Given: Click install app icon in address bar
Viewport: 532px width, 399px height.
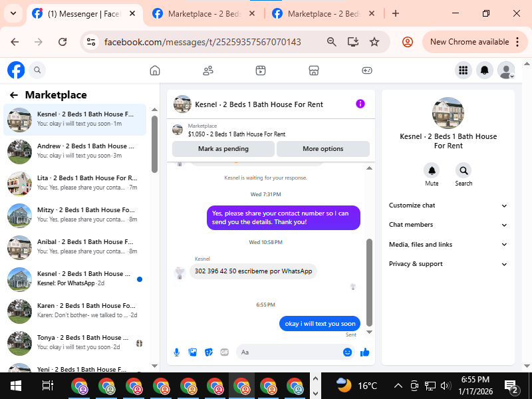Looking at the screenshot, I should (x=353, y=42).
